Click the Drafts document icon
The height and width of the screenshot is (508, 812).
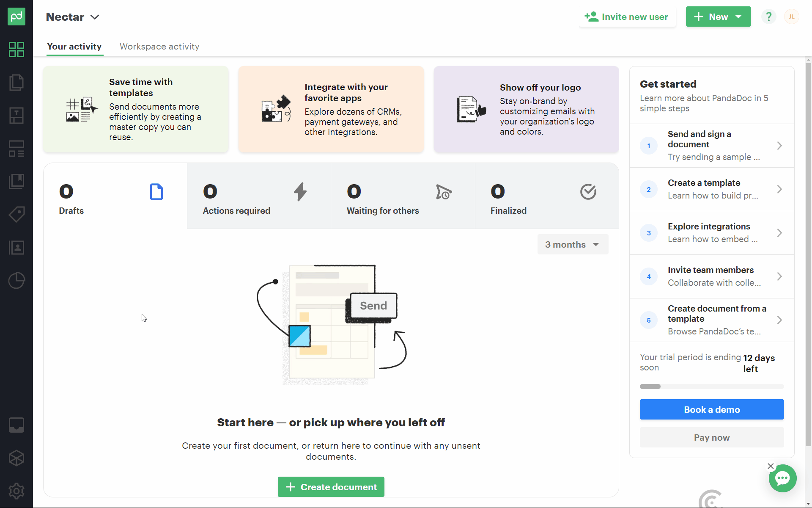[x=156, y=192]
